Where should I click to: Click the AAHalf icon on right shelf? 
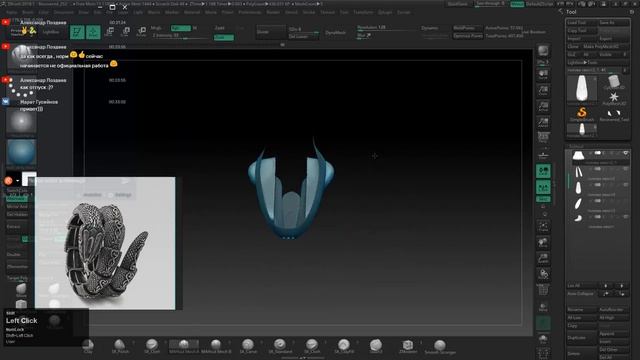coord(543,122)
